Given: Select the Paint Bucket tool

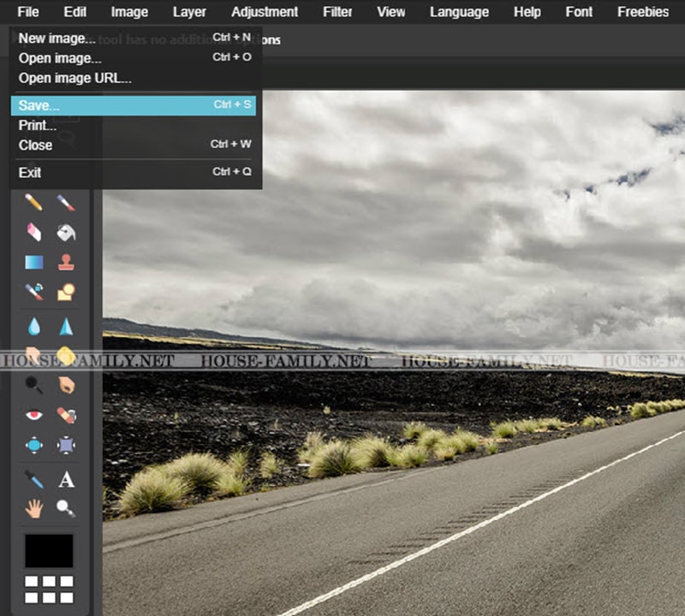Looking at the screenshot, I should [x=66, y=232].
